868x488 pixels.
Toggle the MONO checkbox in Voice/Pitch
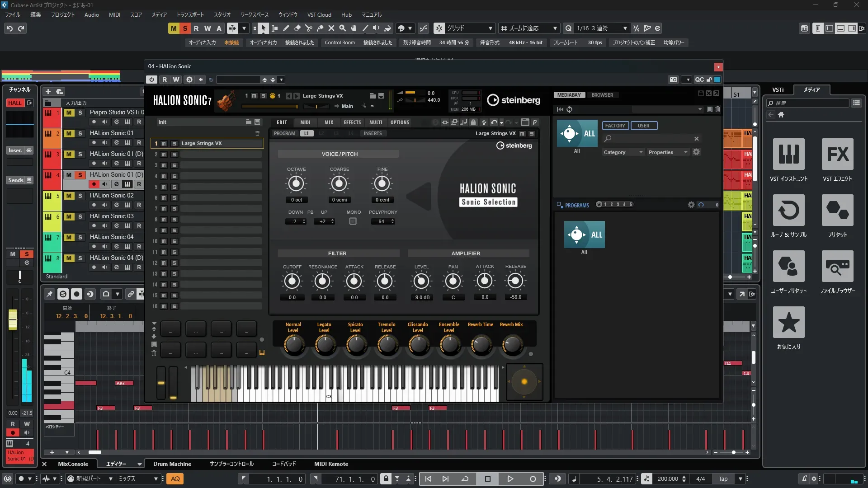(x=353, y=221)
